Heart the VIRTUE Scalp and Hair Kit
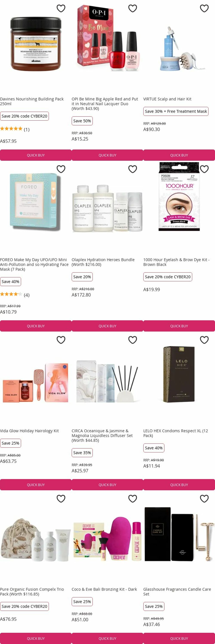215x644 pixels. click(204, 9)
